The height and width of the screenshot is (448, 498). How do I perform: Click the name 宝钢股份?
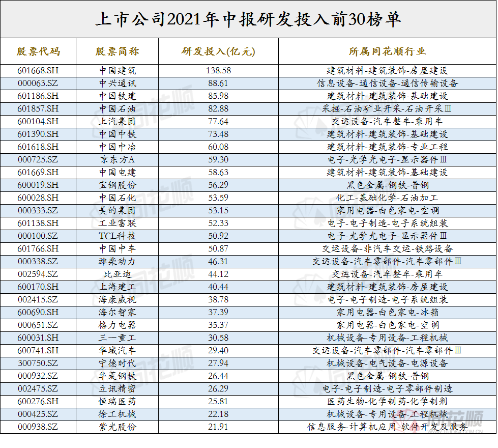[x=117, y=185]
